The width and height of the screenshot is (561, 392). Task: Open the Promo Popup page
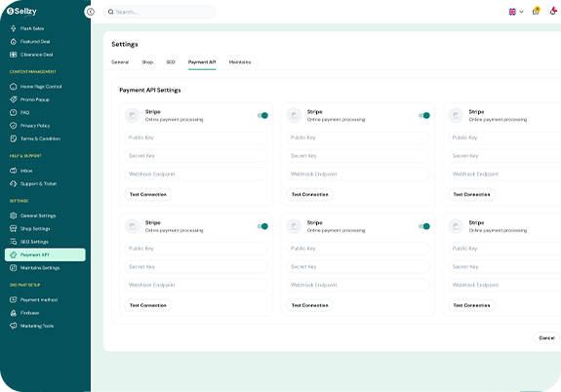[x=29, y=99]
